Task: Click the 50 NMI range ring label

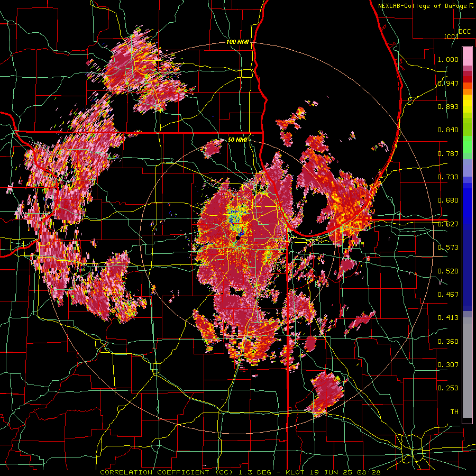Action: point(237,140)
